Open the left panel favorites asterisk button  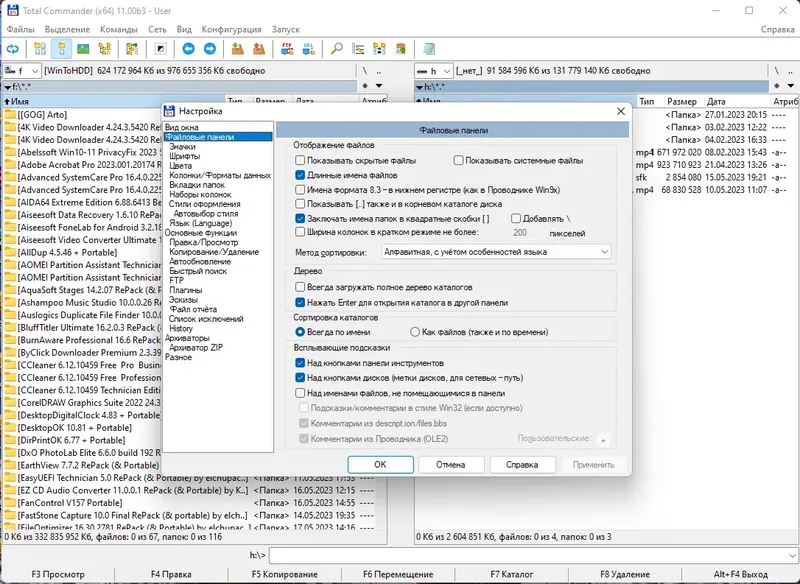pyautogui.click(x=365, y=86)
